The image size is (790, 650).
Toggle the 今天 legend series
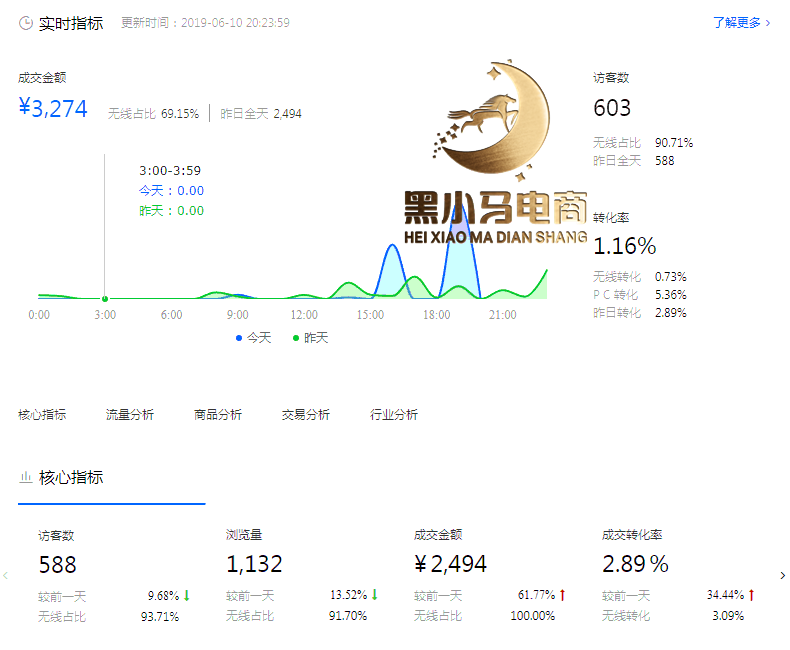(x=253, y=338)
